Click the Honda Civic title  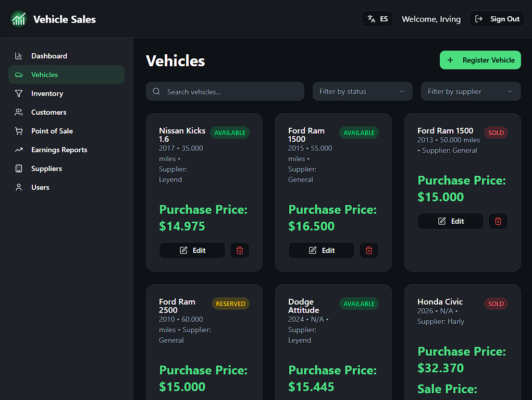440,301
